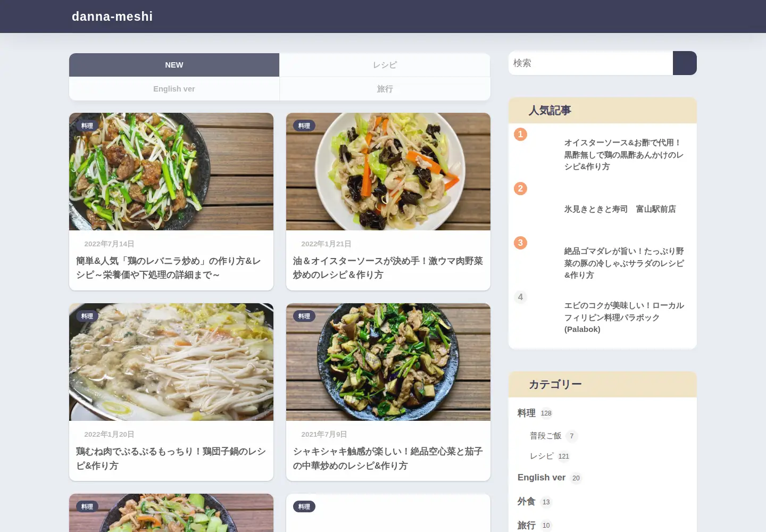Open the danna-meshi site title link
Viewport: 766px width, 532px height.
pyautogui.click(x=112, y=16)
